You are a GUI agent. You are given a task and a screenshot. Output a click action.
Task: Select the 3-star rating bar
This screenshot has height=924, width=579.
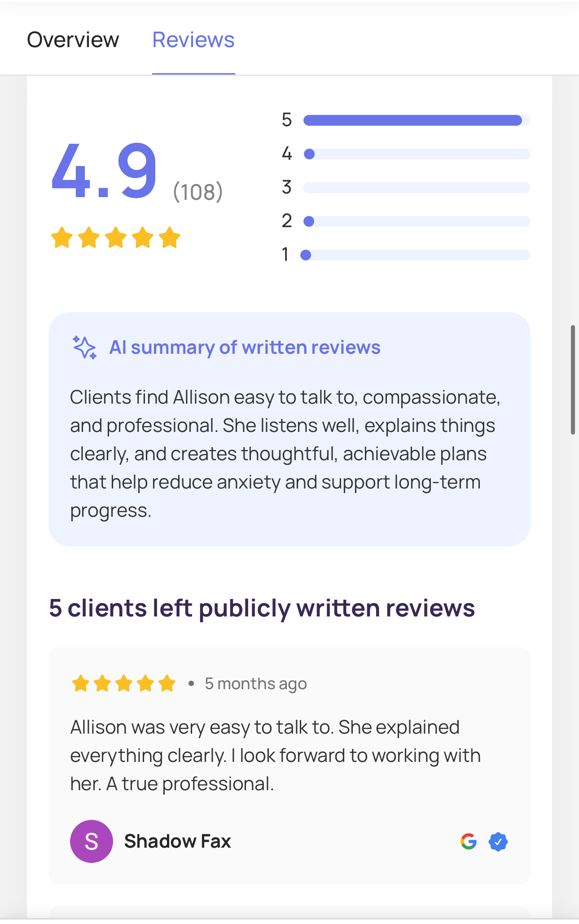(417, 188)
